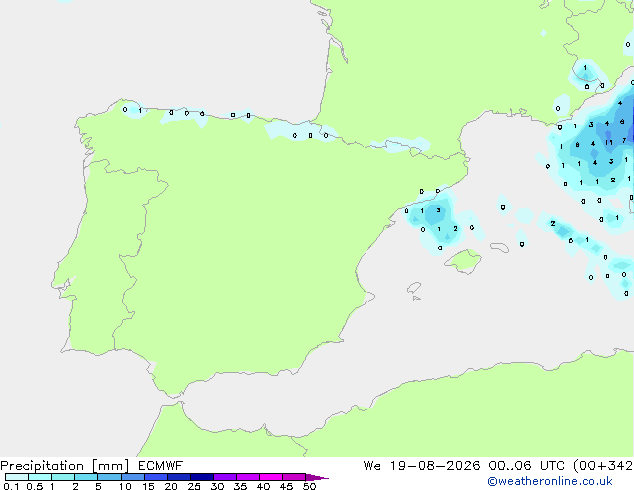Click the 50 mm purple arrow legend end

click(317, 477)
